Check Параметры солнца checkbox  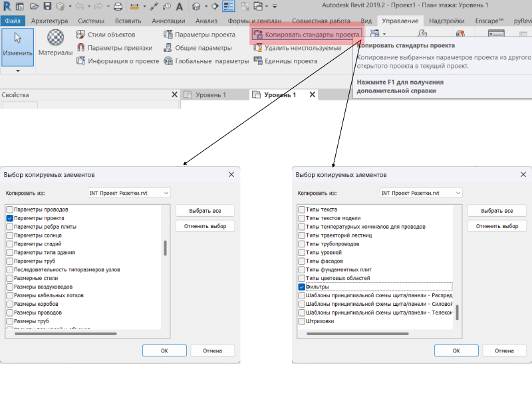click(x=9, y=235)
